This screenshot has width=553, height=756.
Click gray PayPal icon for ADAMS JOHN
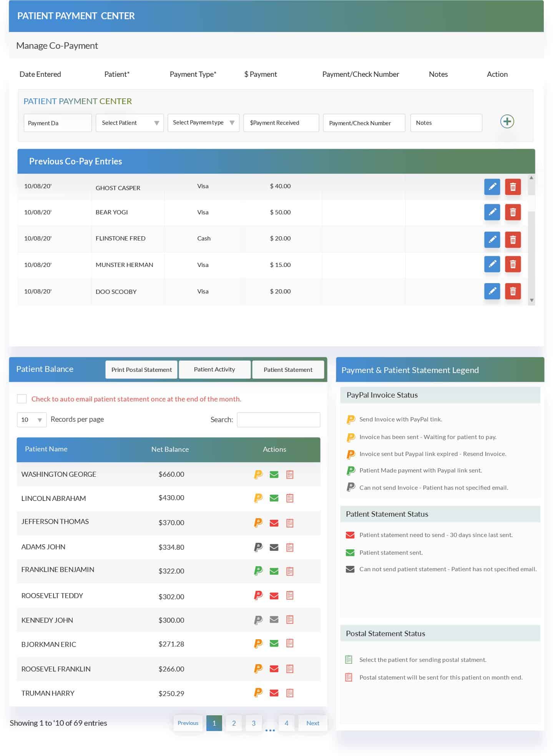pyautogui.click(x=258, y=547)
